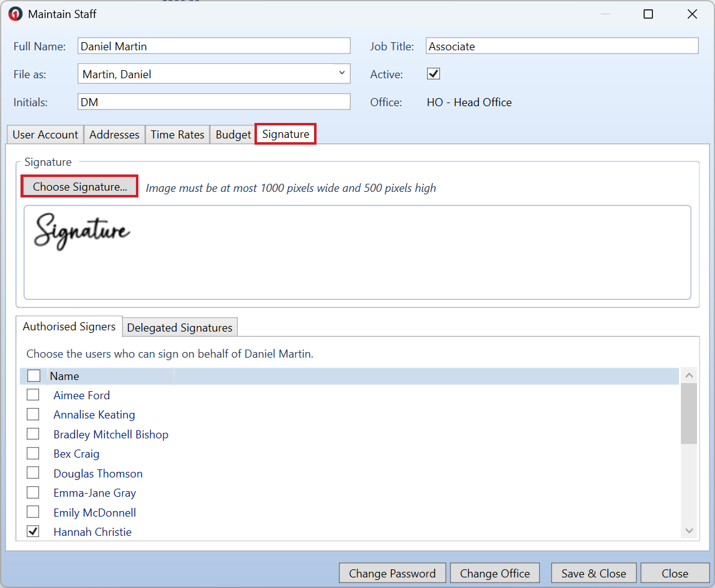The height and width of the screenshot is (588, 715).
Task: Uncheck the box for Hannah Christie
Action: (x=33, y=531)
